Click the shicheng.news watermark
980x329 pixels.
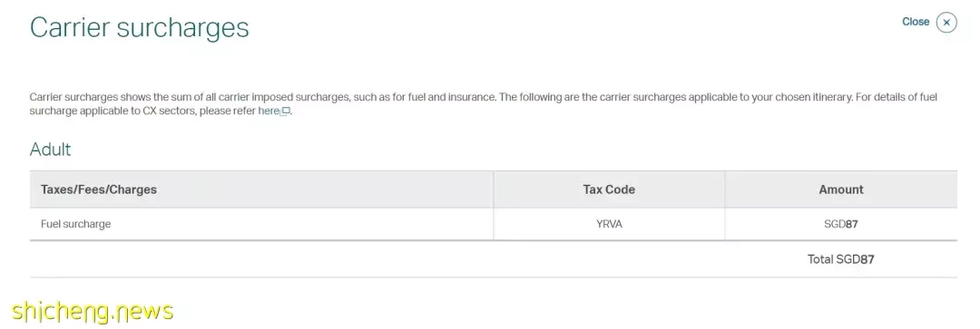point(93,310)
